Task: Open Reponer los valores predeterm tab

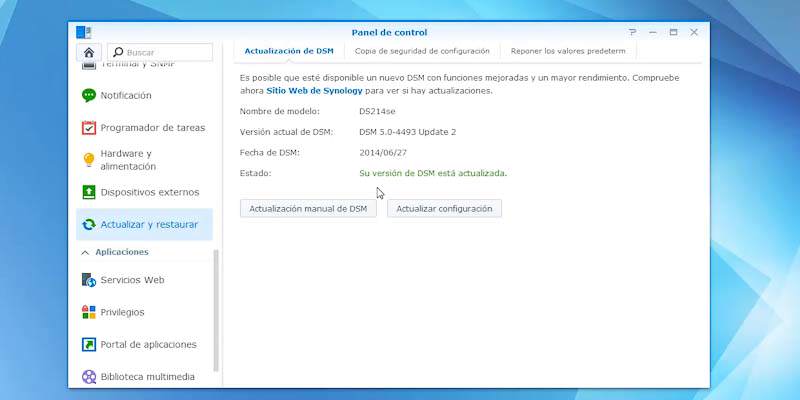Action: [568, 51]
